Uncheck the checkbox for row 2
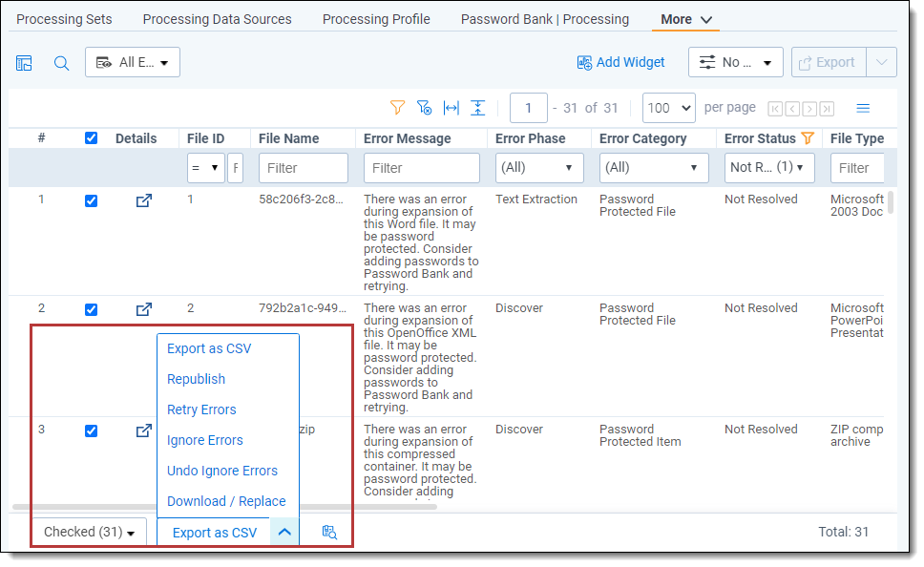This screenshot has height=567, width=924. tap(91, 309)
